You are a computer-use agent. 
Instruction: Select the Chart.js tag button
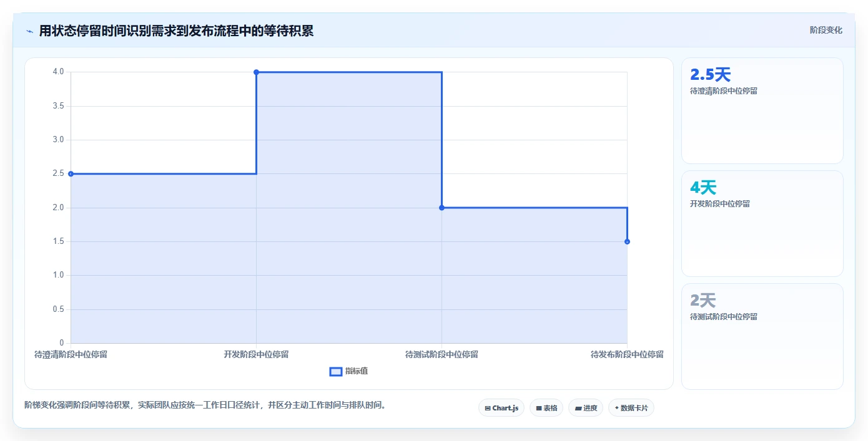point(501,408)
